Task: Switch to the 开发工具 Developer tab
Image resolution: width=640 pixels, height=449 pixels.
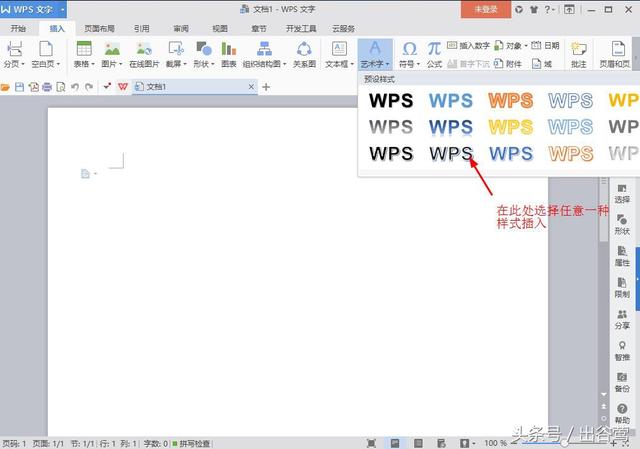Action: 301,29
